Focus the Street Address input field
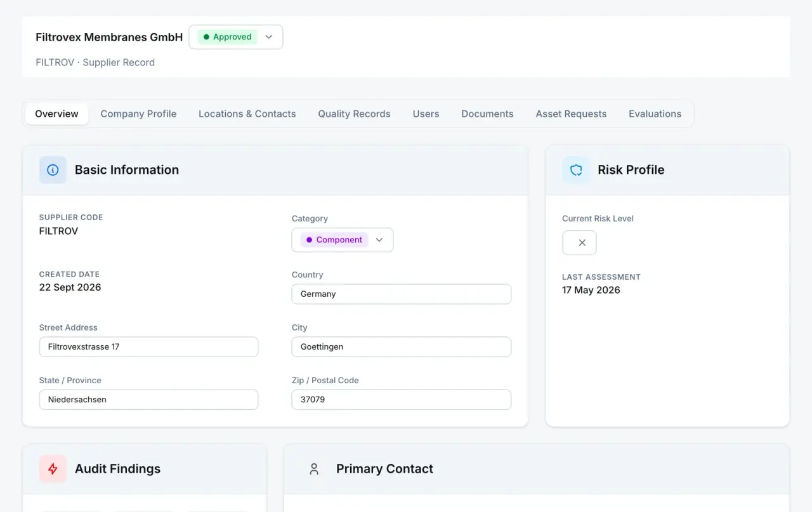The height and width of the screenshot is (512, 812). tap(148, 347)
